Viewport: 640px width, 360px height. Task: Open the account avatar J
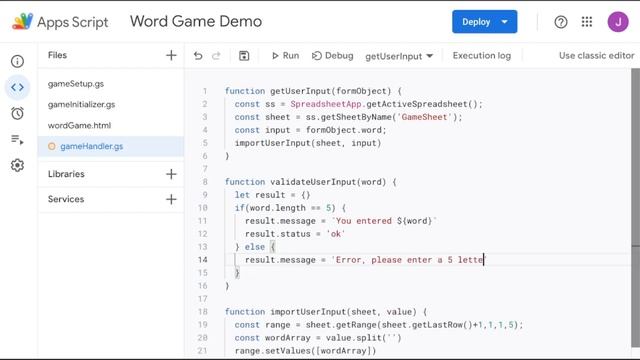[x=618, y=22]
